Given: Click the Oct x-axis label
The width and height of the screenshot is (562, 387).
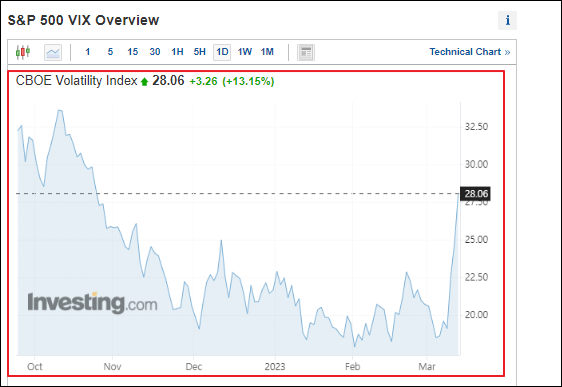Looking at the screenshot, I should [x=35, y=367].
